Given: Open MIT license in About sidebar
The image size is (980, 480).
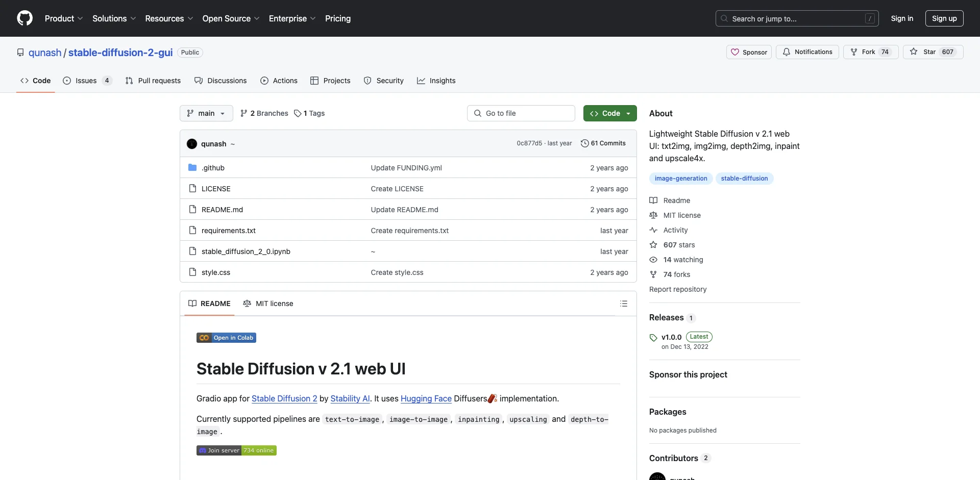Looking at the screenshot, I should [x=675, y=215].
